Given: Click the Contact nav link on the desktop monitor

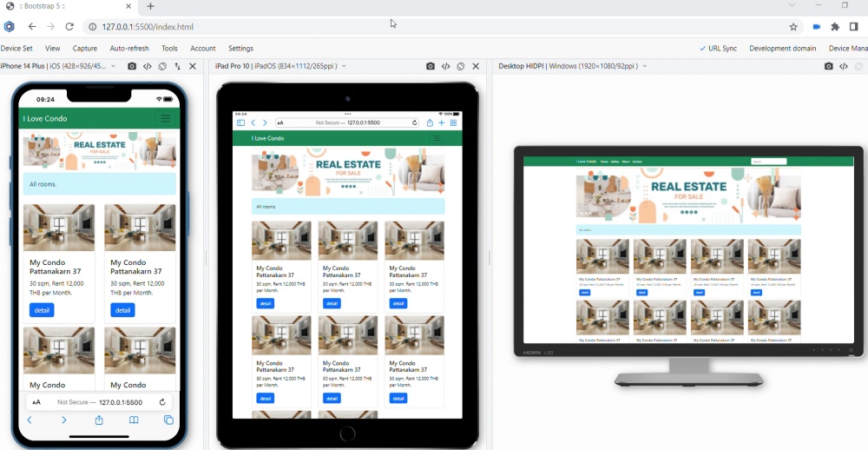Looking at the screenshot, I should [637, 162].
